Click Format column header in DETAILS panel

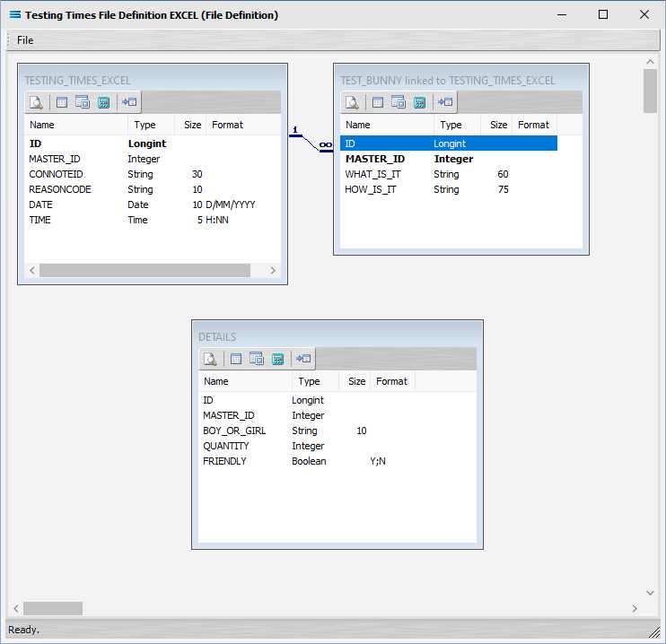coord(392,381)
